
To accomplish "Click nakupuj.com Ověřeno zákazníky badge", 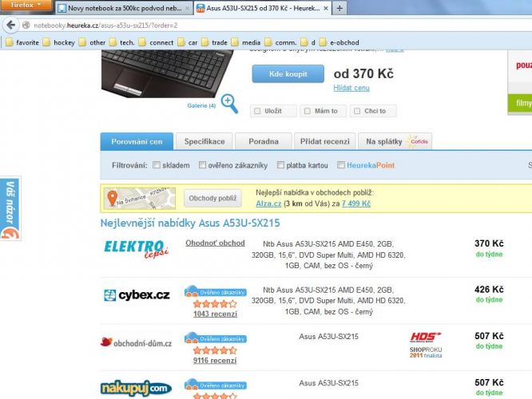I will [x=215, y=385].
